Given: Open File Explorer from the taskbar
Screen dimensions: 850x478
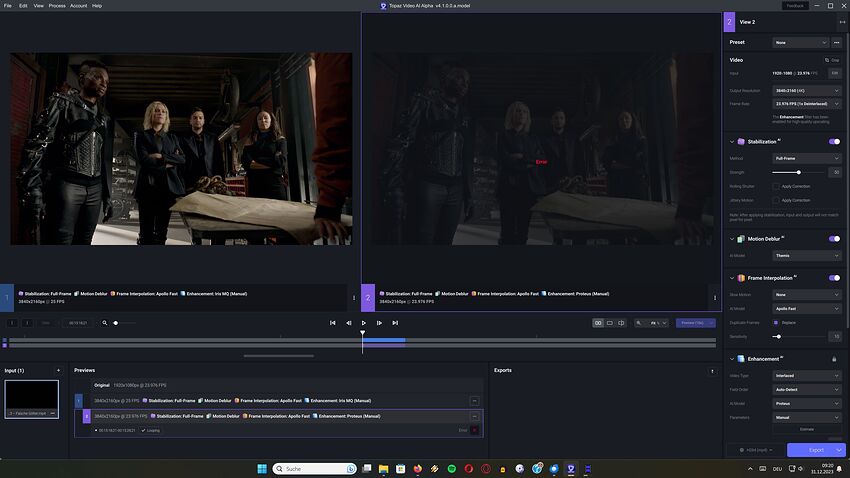Looking at the screenshot, I should pos(383,469).
